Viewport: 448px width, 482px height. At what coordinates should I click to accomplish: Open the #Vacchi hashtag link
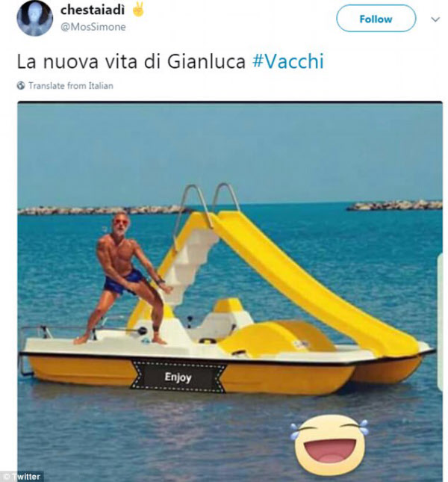[x=287, y=61]
